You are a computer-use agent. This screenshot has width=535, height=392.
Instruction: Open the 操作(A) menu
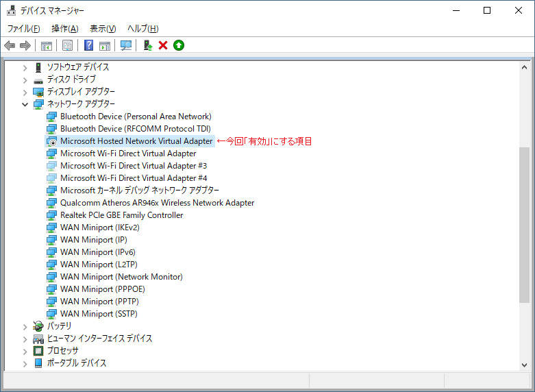pos(65,29)
